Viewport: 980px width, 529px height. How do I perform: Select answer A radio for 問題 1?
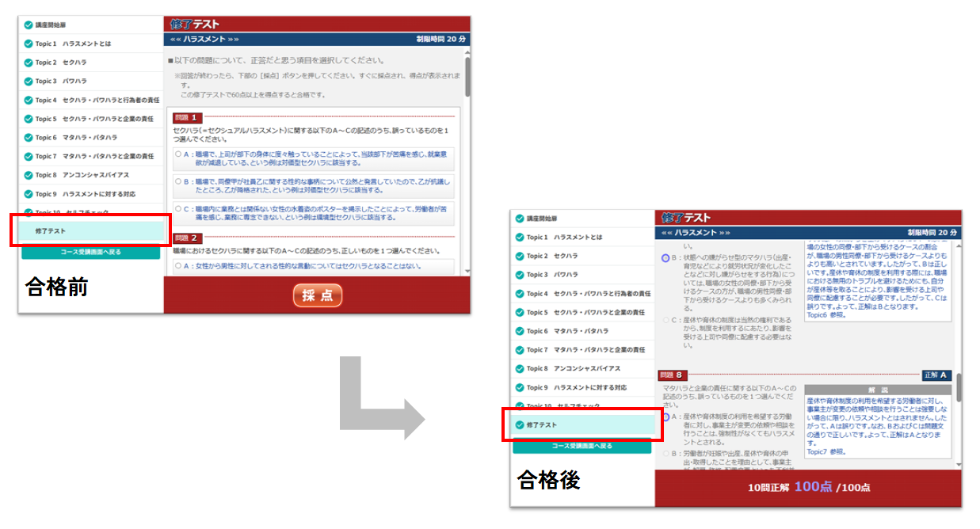[179, 154]
